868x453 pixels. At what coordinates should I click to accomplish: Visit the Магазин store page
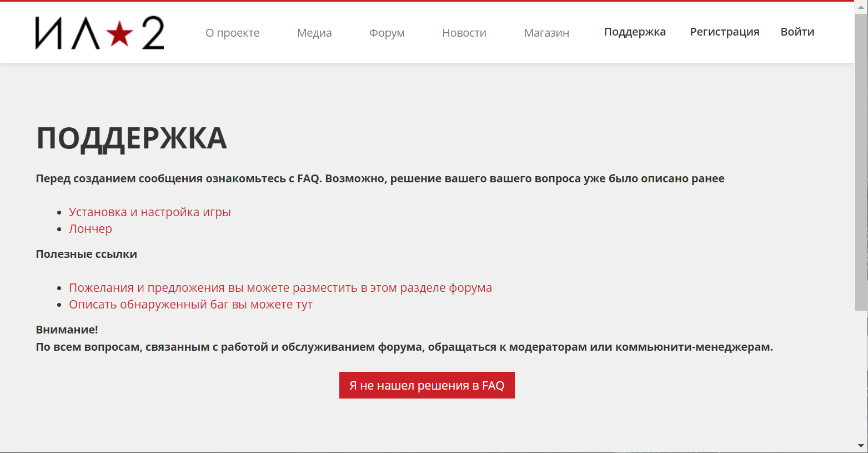[x=546, y=33]
